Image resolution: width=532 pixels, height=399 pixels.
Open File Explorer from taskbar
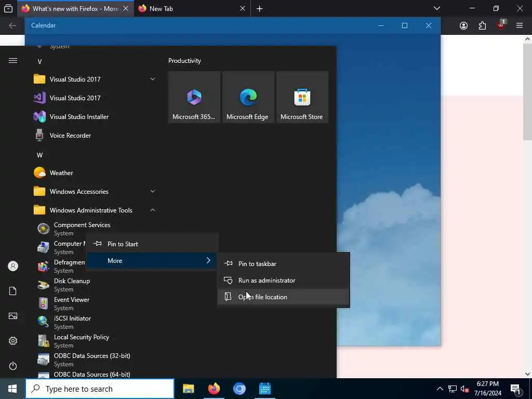188,389
